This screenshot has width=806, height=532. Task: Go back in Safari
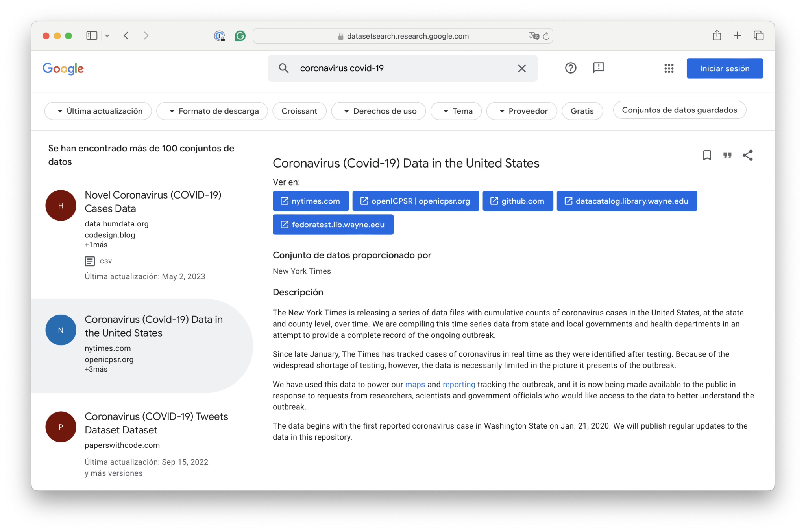pyautogui.click(x=126, y=36)
